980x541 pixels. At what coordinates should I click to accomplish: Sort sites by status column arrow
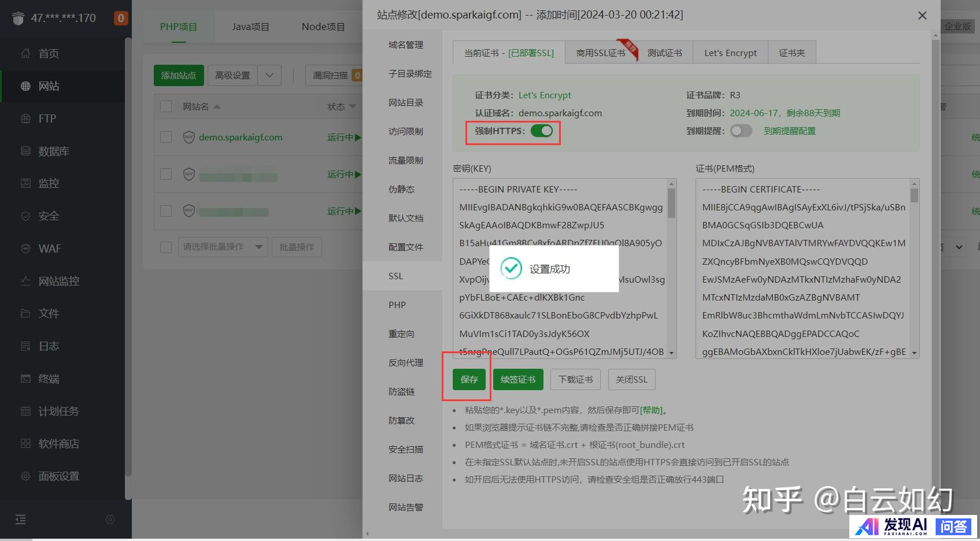click(x=353, y=107)
